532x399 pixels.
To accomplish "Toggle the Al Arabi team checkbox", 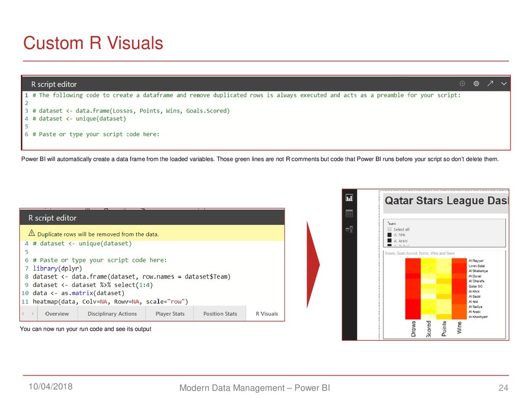I will [389, 241].
